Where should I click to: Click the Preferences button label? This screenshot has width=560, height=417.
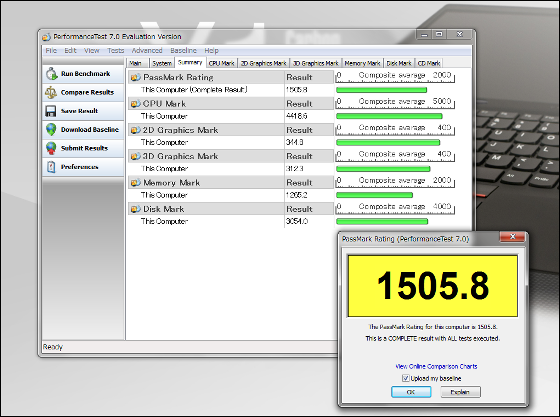[x=79, y=167]
